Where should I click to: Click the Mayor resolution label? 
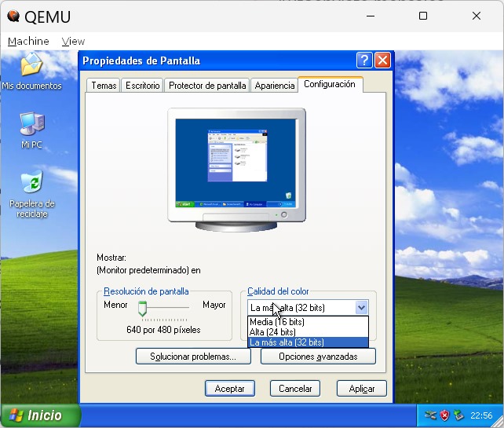pyautogui.click(x=214, y=305)
